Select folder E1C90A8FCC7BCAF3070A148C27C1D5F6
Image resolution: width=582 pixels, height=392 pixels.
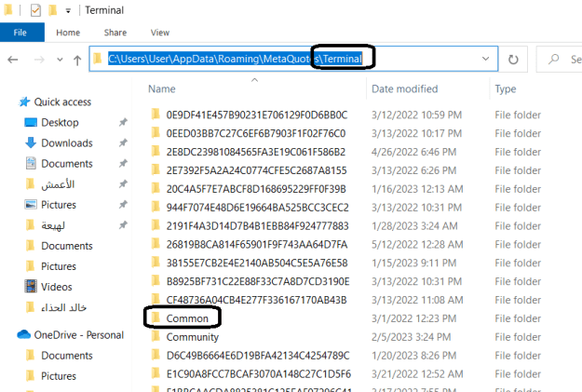pos(259,374)
